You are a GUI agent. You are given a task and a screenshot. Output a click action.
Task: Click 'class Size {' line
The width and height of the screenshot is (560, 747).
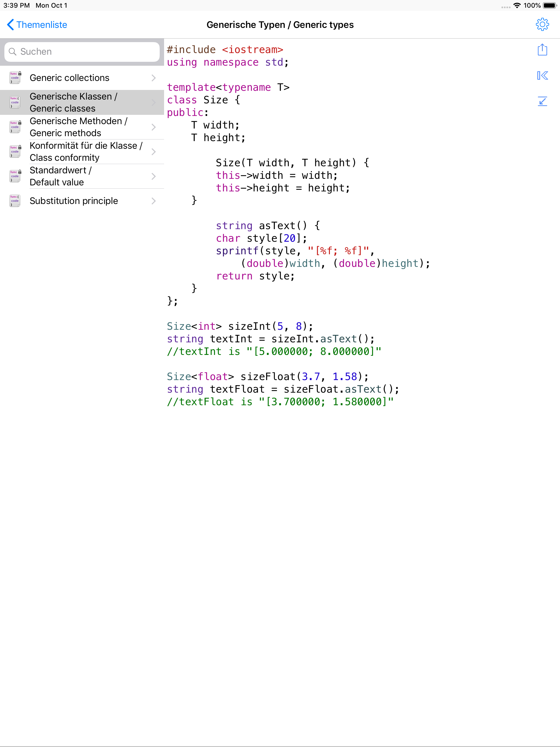(204, 100)
